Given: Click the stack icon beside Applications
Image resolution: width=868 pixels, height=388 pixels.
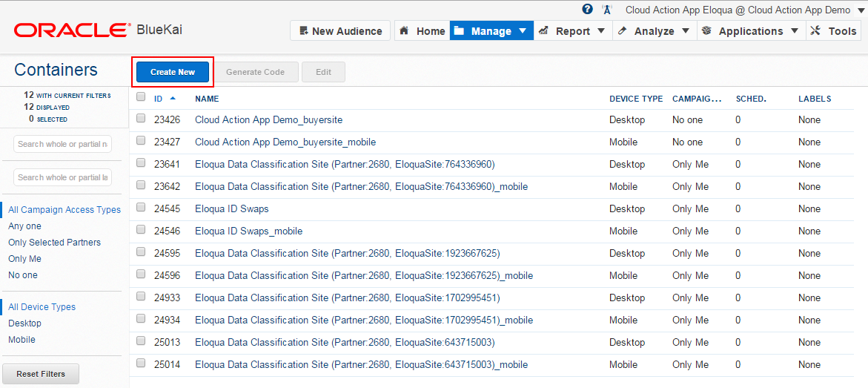Looking at the screenshot, I should (706, 31).
